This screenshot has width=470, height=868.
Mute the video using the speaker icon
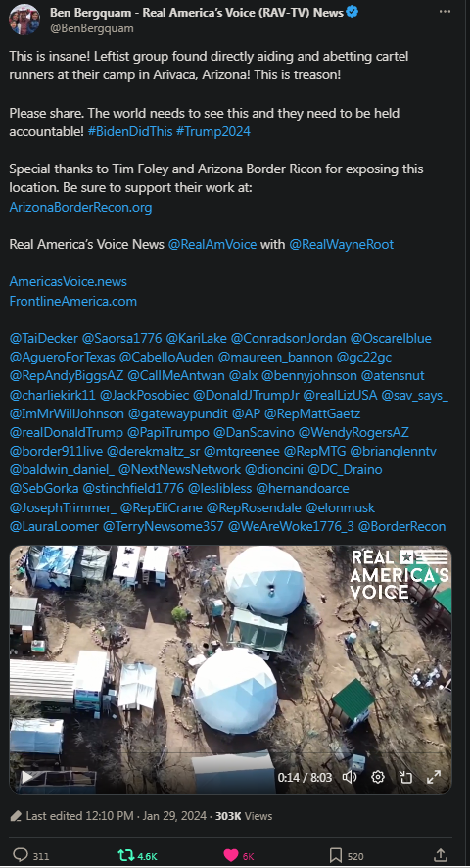tap(350, 777)
